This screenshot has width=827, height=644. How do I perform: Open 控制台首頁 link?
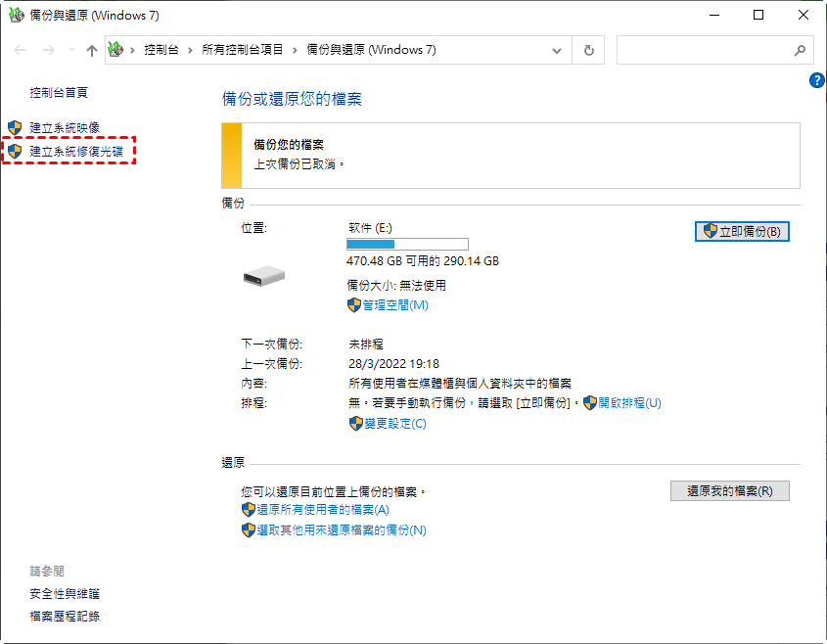click(x=59, y=93)
